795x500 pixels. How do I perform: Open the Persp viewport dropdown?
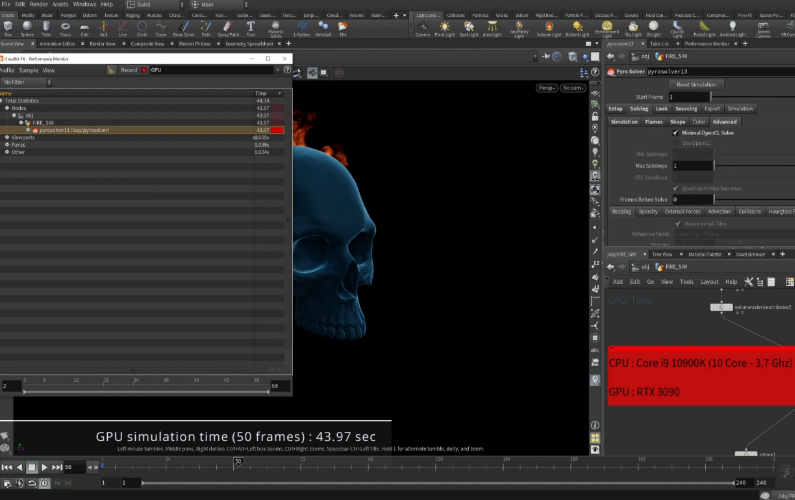click(x=546, y=88)
